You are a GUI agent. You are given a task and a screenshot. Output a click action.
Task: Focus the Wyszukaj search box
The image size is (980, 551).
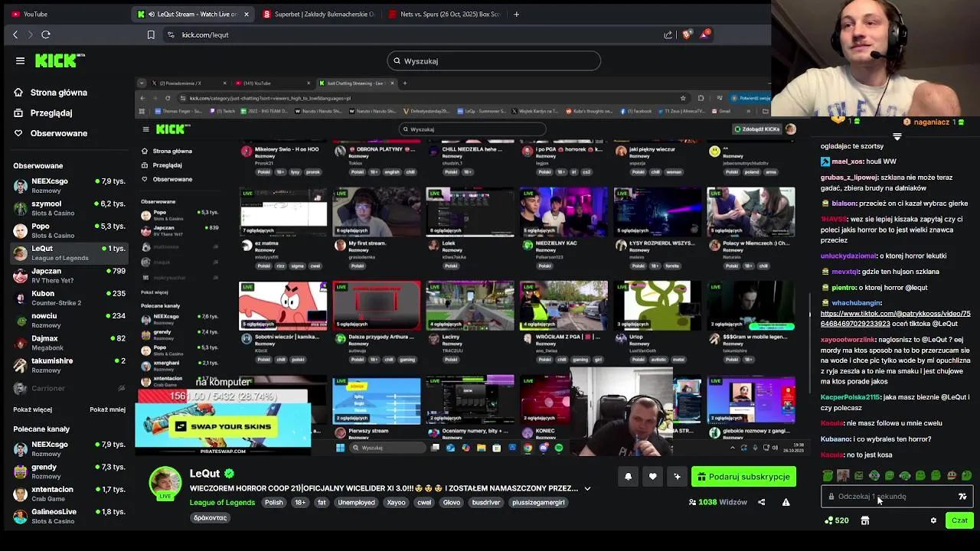coord(494,60)
